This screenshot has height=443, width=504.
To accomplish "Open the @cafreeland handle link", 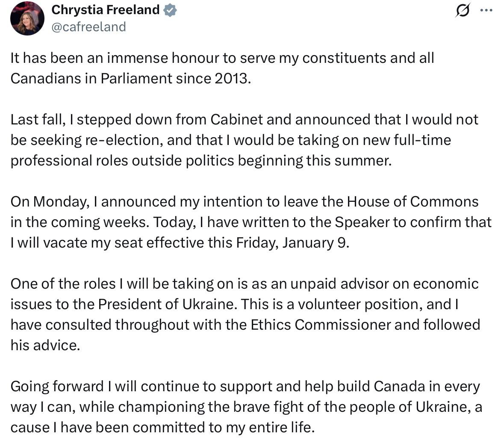I will (x=88, y=27).
